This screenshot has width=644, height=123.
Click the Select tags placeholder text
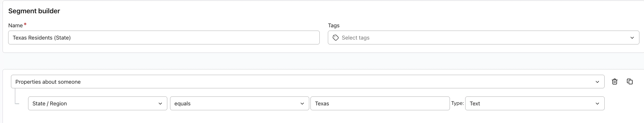coord(356,38)
